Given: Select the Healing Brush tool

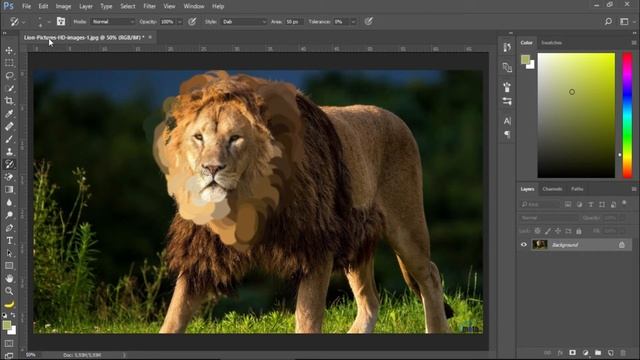Looking at the screenshot, I should 9,126.
